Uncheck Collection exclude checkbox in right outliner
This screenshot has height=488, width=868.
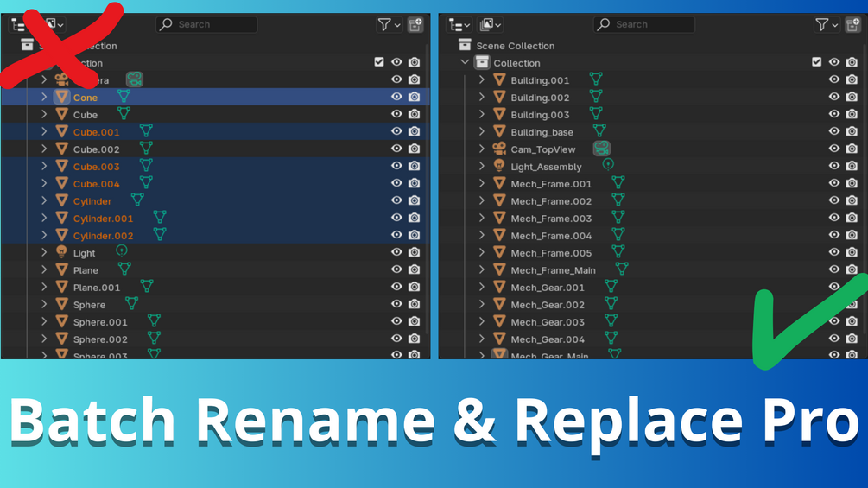[816, 62]
